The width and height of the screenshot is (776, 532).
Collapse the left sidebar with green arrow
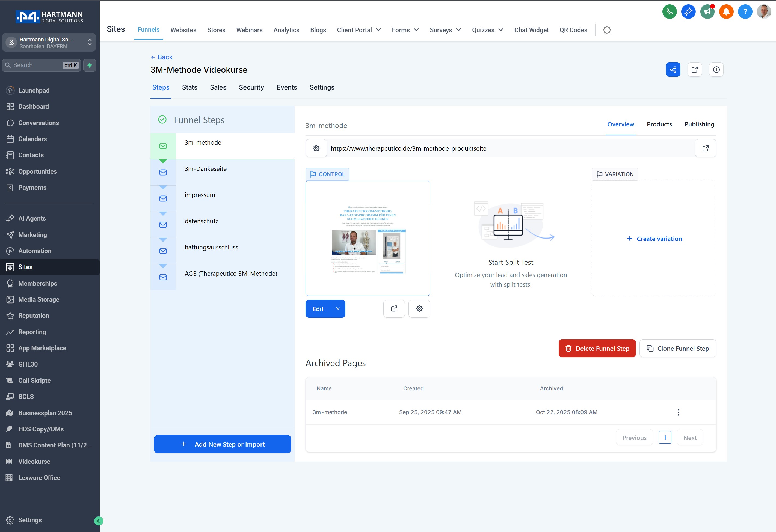click(x=99, y=521)
